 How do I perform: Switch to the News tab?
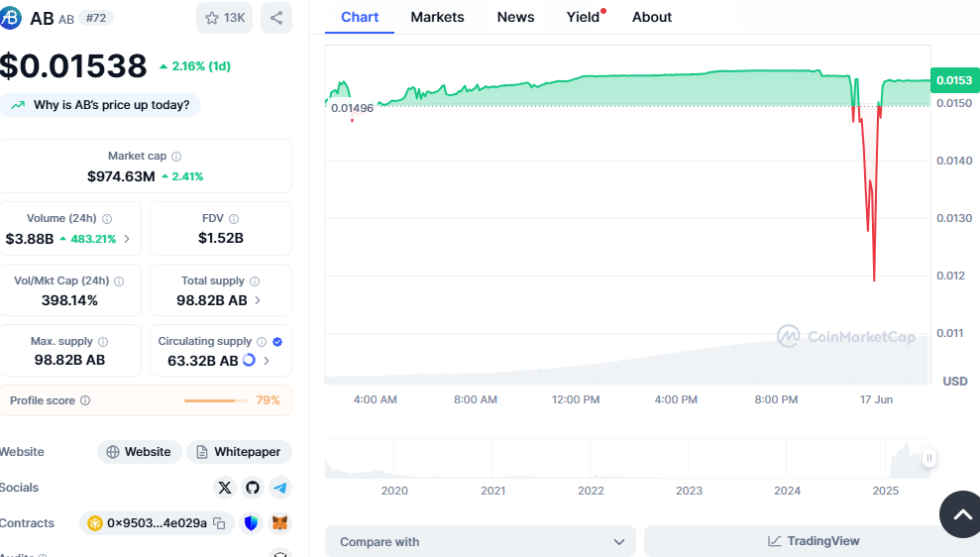point(515,18)
